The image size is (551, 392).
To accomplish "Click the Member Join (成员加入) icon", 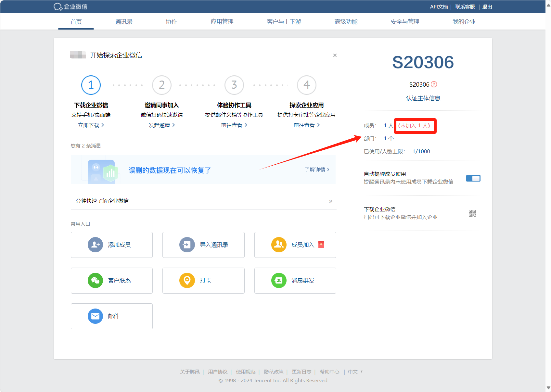I will (279, 245).
